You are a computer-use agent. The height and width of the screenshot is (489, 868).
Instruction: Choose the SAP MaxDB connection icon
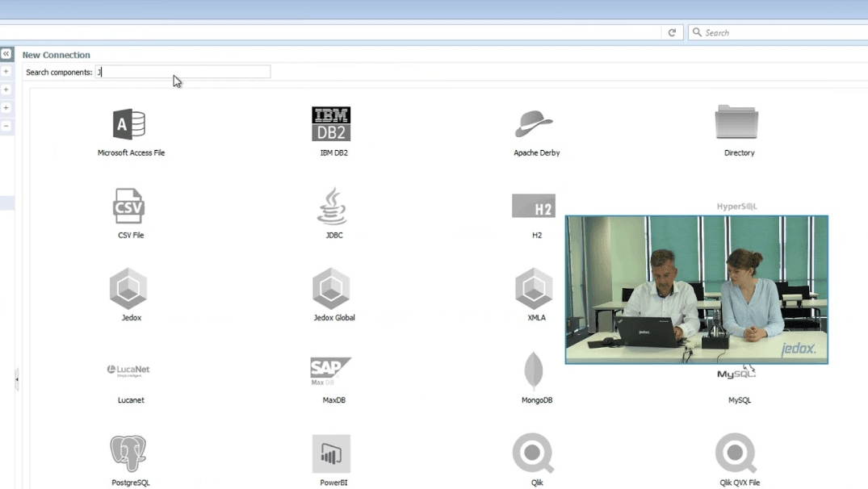tap(330, 371)
